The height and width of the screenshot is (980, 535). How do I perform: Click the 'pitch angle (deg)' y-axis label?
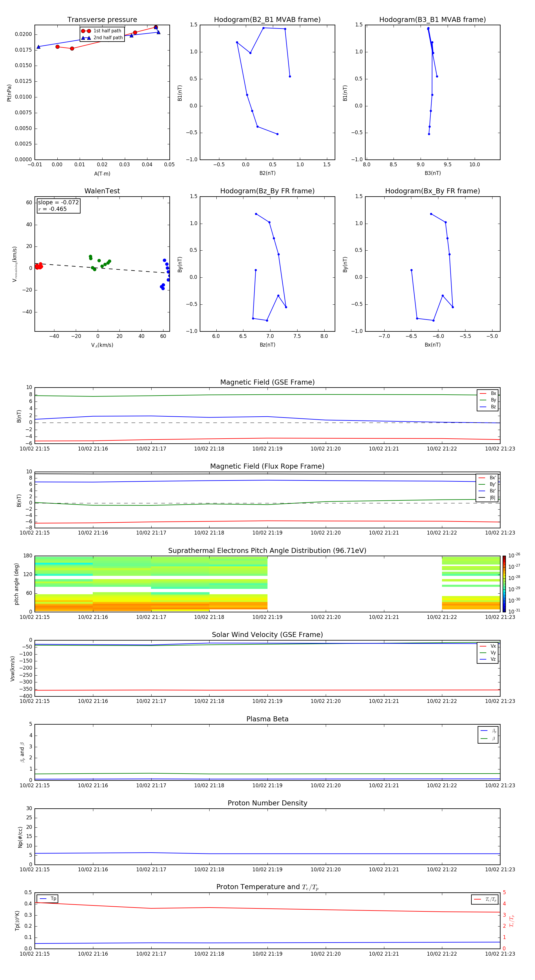point(16,584)
